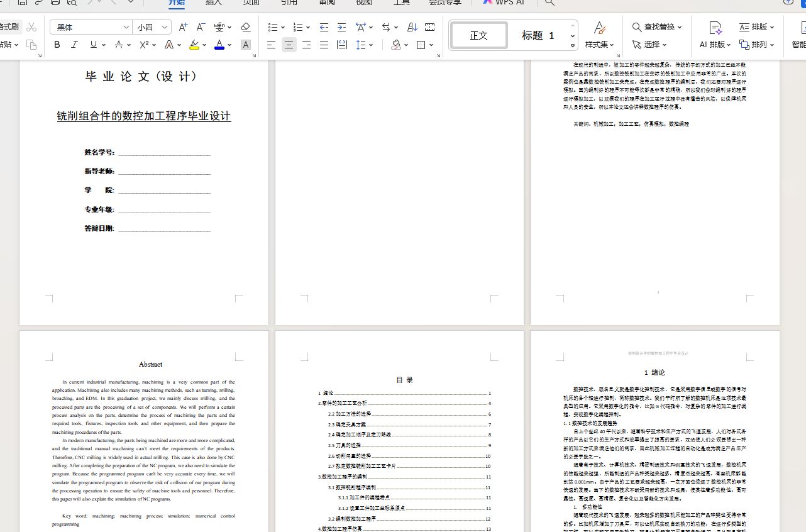This screenshot has height=532, width=806.
Task: Toggle character shading A button
Action: tap(246, 45)
